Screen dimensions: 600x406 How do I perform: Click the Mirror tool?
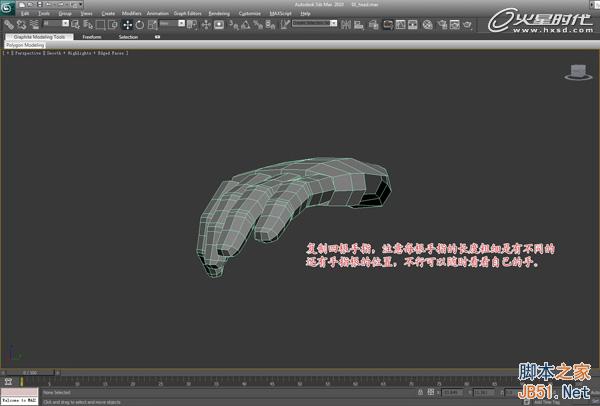click(346, 25)
